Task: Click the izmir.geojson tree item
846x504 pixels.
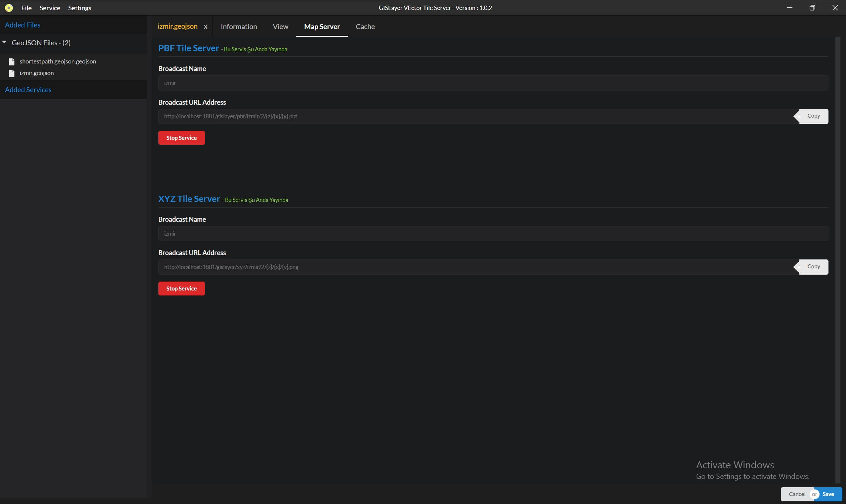Action: pyautogui.click(x=37, y=73)
